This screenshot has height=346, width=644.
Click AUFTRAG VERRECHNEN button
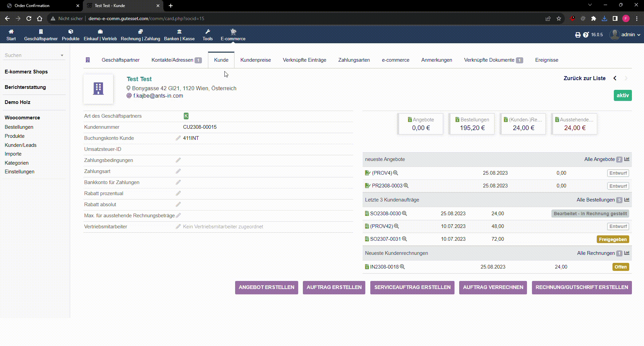(x=493, y=288)
